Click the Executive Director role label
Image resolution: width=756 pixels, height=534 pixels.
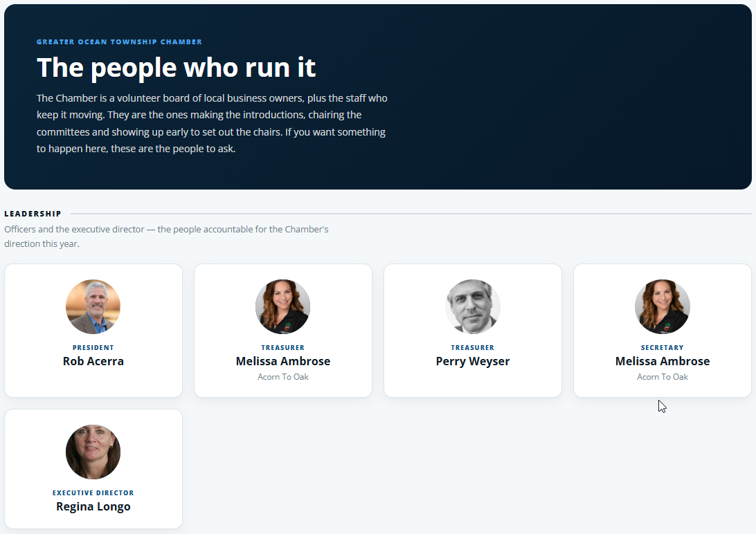point(93,493)
